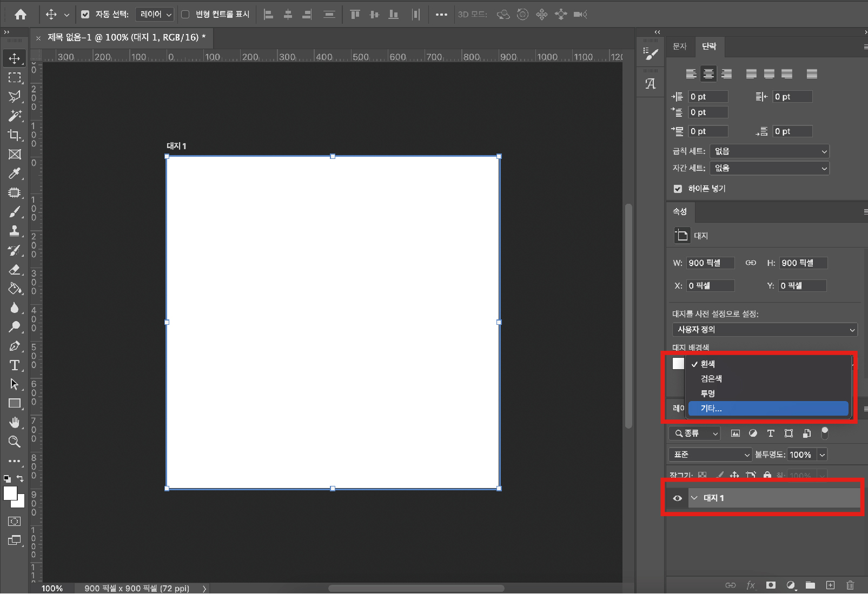Select the Eyedropper tool
This screenshot has height=594, width=868.
(15, 173)
